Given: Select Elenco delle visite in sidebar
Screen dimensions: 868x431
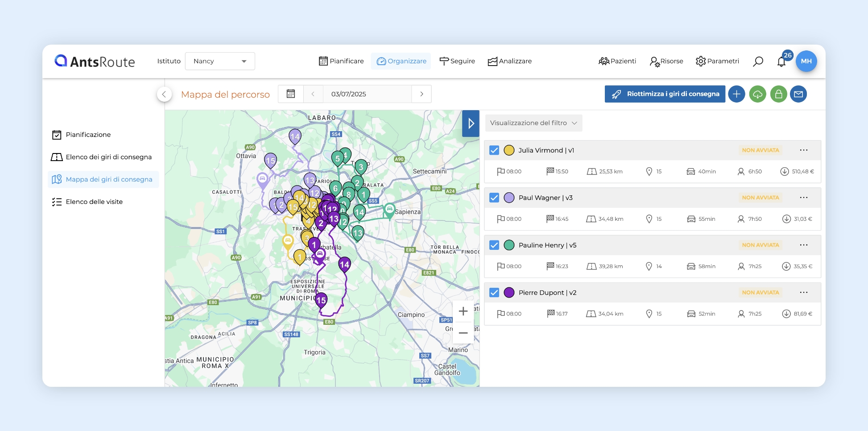Looking at the screenshot, I should point(94,202).
